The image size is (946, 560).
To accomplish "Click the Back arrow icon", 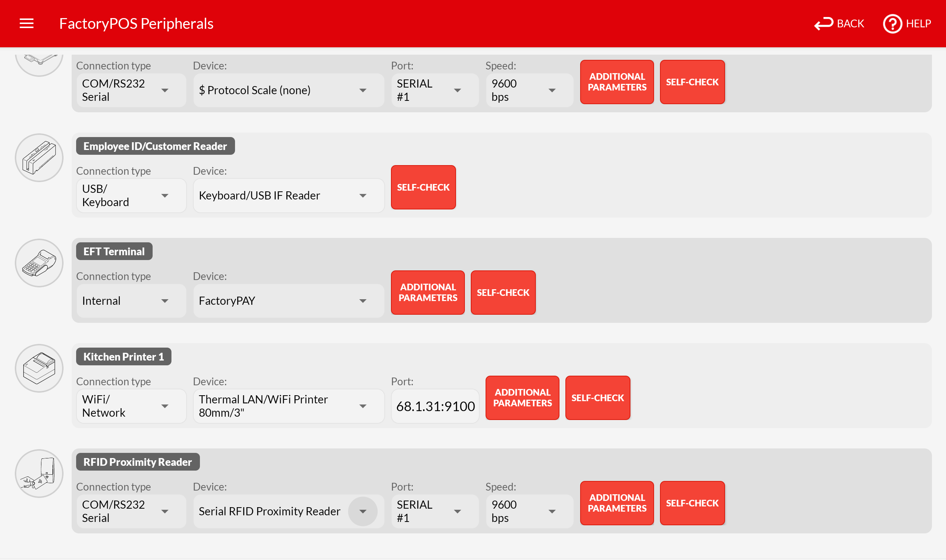I will pos(823,24).
